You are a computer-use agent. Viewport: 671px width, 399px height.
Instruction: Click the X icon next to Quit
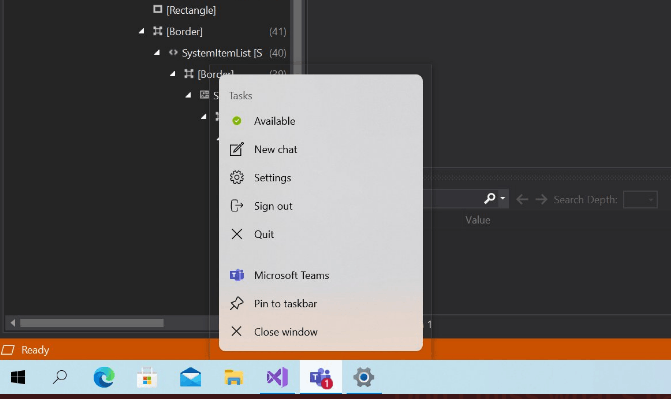click(x=237, y=234)
